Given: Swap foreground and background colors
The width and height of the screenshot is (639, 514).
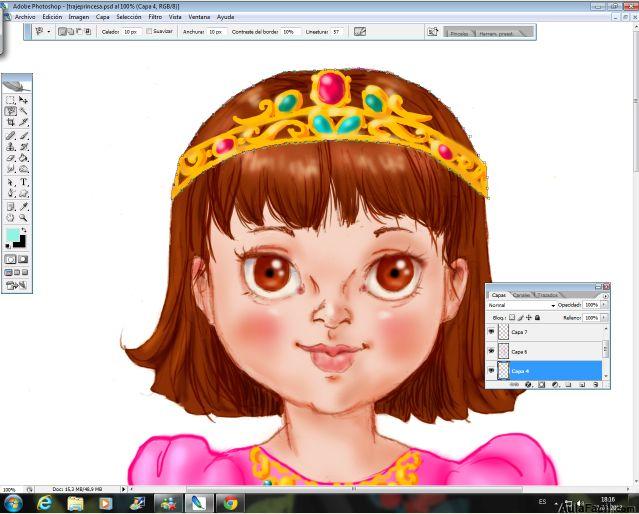Looking at the screenshot, I should 24,230.
